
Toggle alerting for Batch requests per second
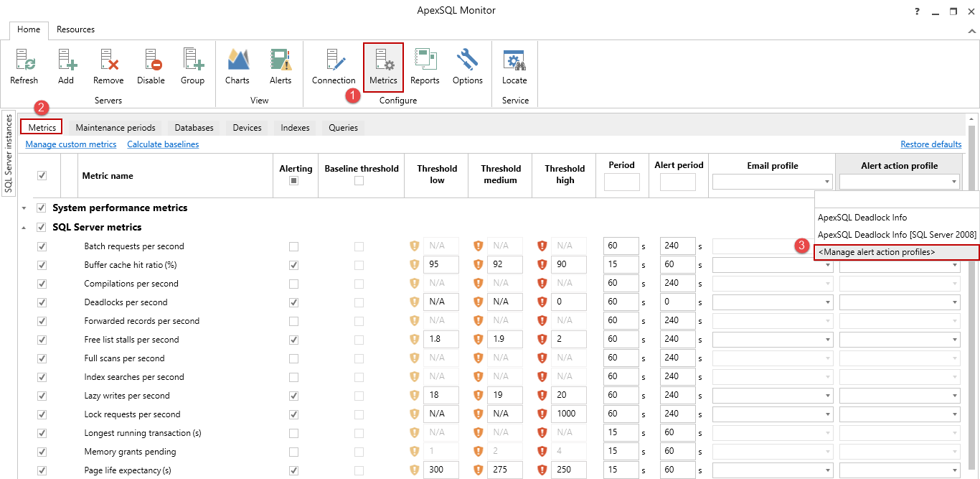coord(293,246)
